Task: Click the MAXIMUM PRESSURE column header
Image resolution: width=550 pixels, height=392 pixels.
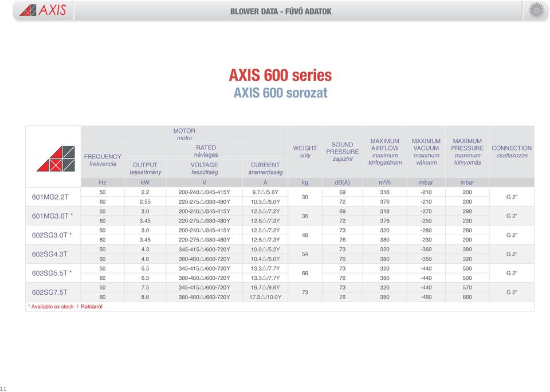Action: (x=467, y=152)
